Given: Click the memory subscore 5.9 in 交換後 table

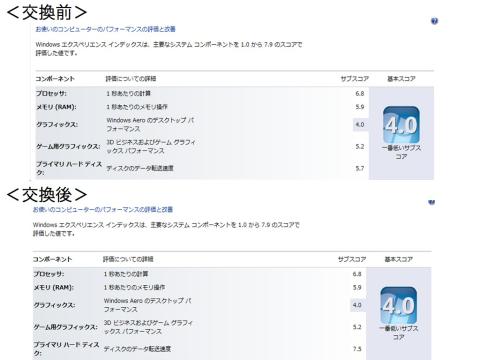Looking at the screenshot, I should coord(357,287).
